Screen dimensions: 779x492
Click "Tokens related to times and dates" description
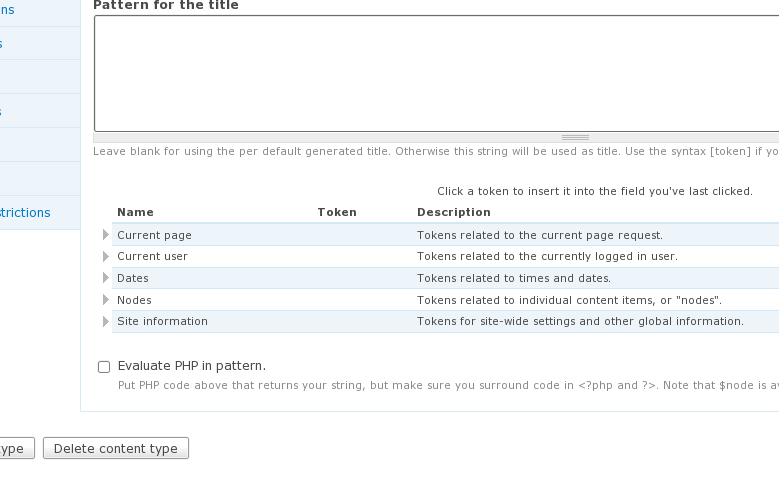point(513,279)
